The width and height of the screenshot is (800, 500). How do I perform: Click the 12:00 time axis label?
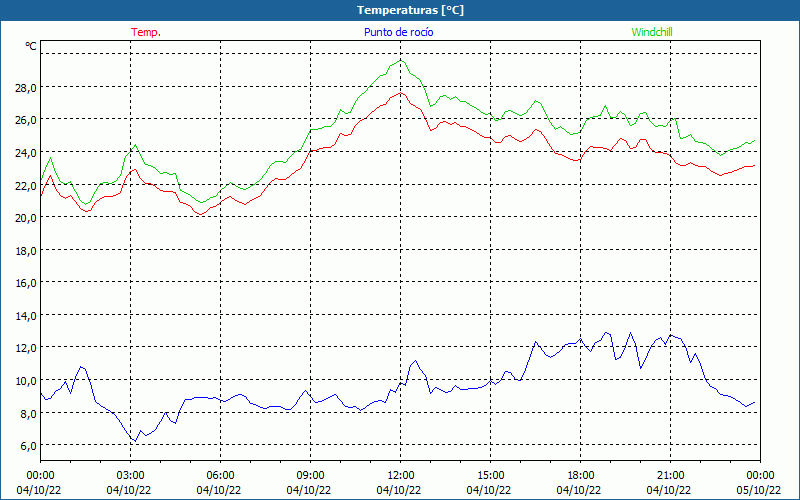click(401, 476)
